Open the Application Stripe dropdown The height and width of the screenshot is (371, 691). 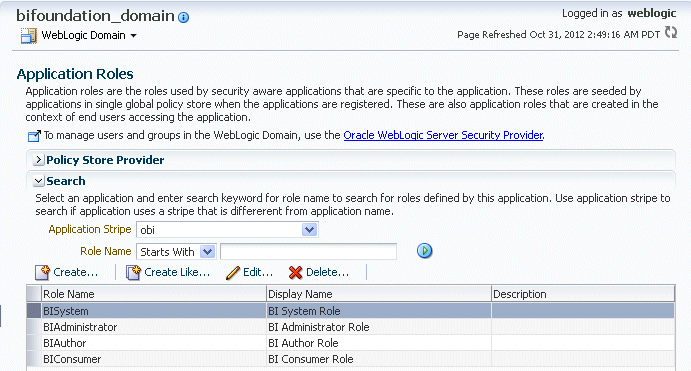[x=309, y=230]
